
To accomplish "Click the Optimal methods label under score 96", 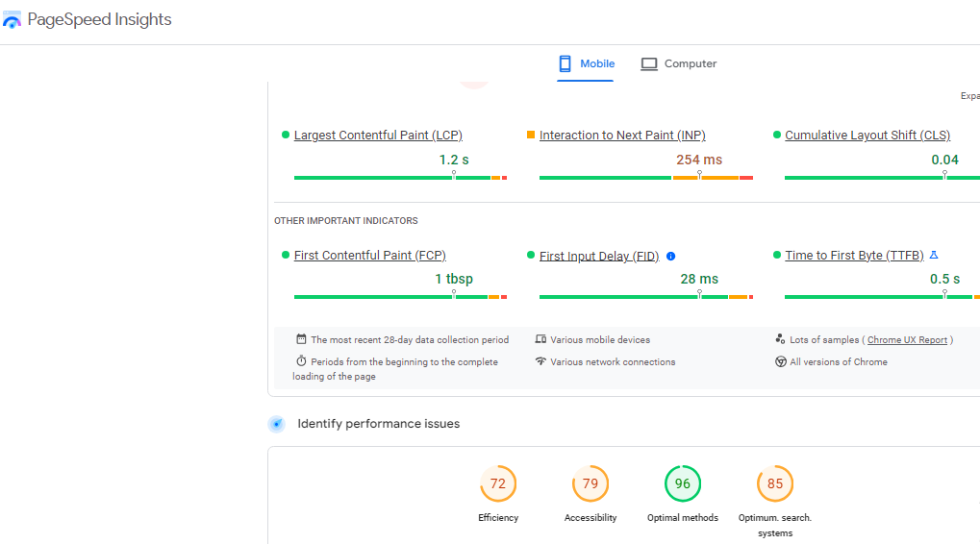I will [x=683, y=518].
